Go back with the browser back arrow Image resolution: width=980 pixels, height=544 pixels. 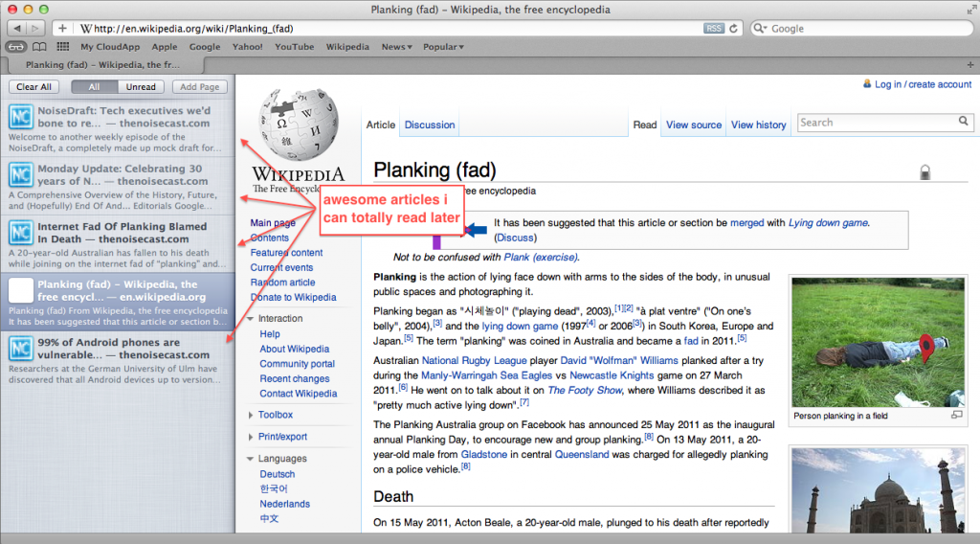[x=17, y=28]
